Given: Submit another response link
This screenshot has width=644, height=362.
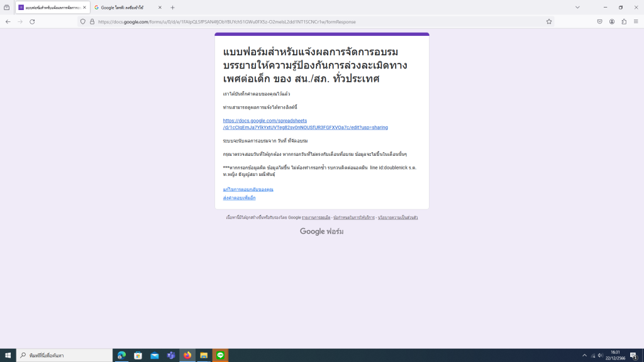Looking at the screenshot, I should pyautogui.click(x=239, y=198).
